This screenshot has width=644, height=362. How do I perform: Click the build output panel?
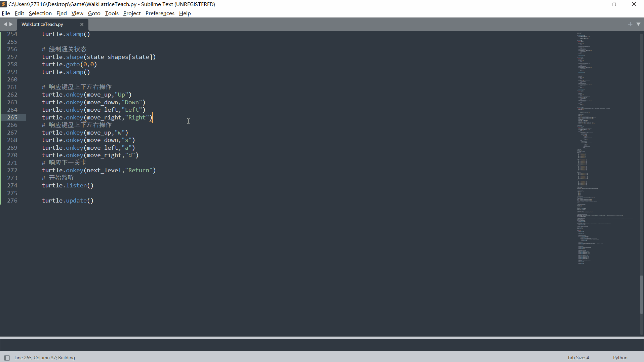click(x=322, y=345)
